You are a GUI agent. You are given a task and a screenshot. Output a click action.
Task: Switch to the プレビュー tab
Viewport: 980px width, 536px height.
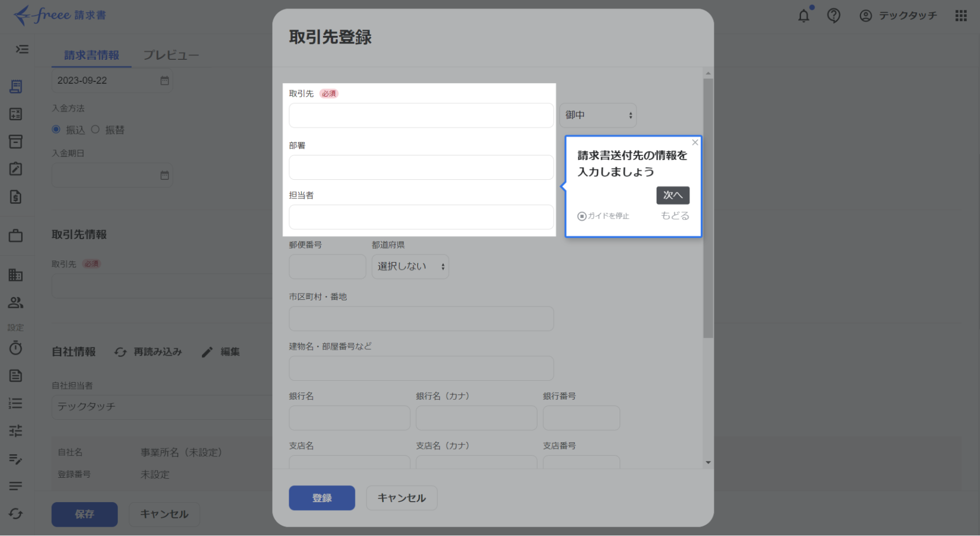coord(171,55)
